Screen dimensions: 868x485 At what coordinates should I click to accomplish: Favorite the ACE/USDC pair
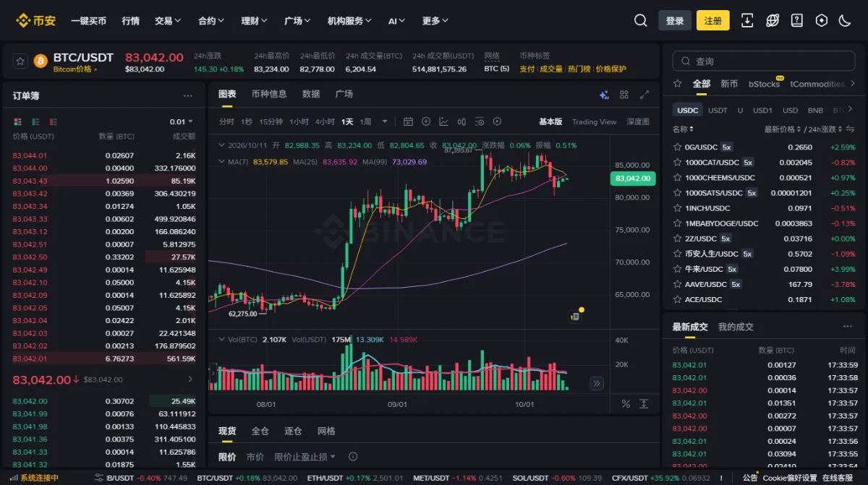(x=677, y=299)
